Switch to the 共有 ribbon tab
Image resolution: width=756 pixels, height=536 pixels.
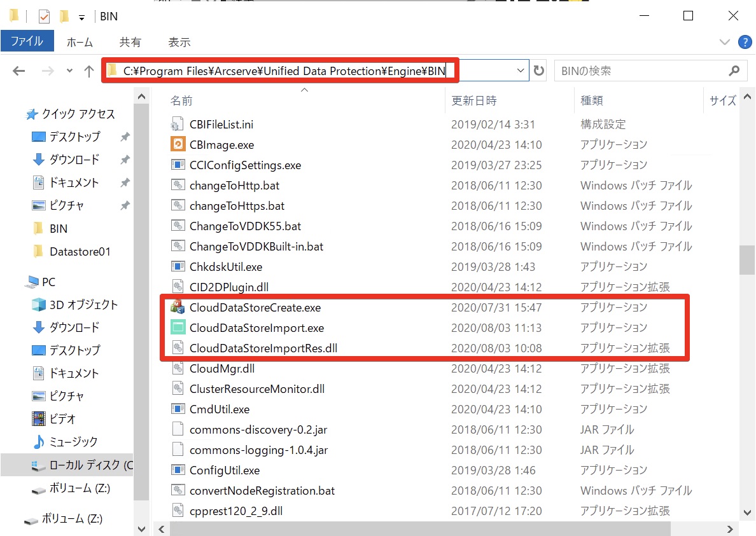[x=130, y=43]
